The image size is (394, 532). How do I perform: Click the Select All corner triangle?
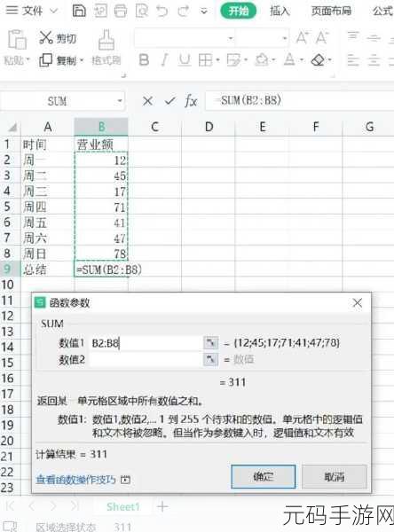[x=12, y=127]
